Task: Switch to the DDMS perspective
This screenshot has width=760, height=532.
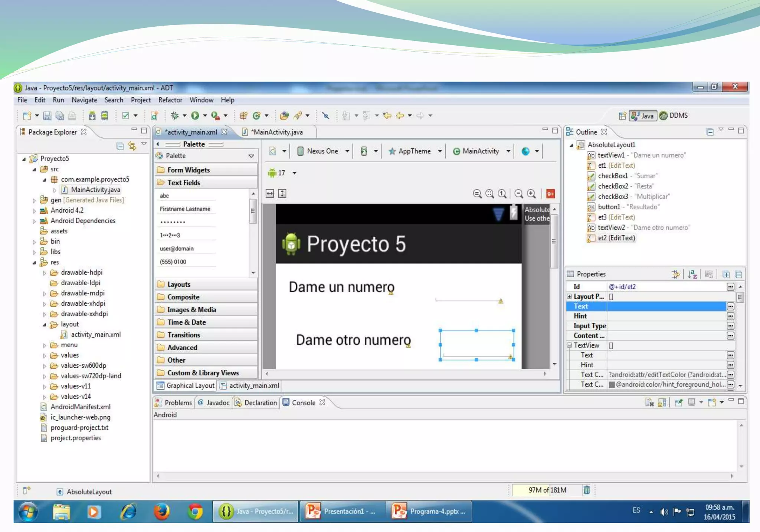Action: pos(674,116)
